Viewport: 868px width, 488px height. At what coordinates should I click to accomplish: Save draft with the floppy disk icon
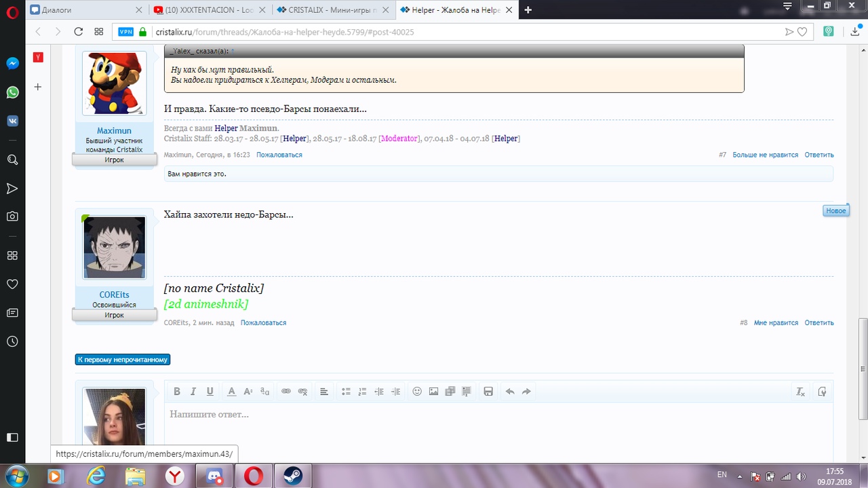pyautogui.click(x=488, y=392)
